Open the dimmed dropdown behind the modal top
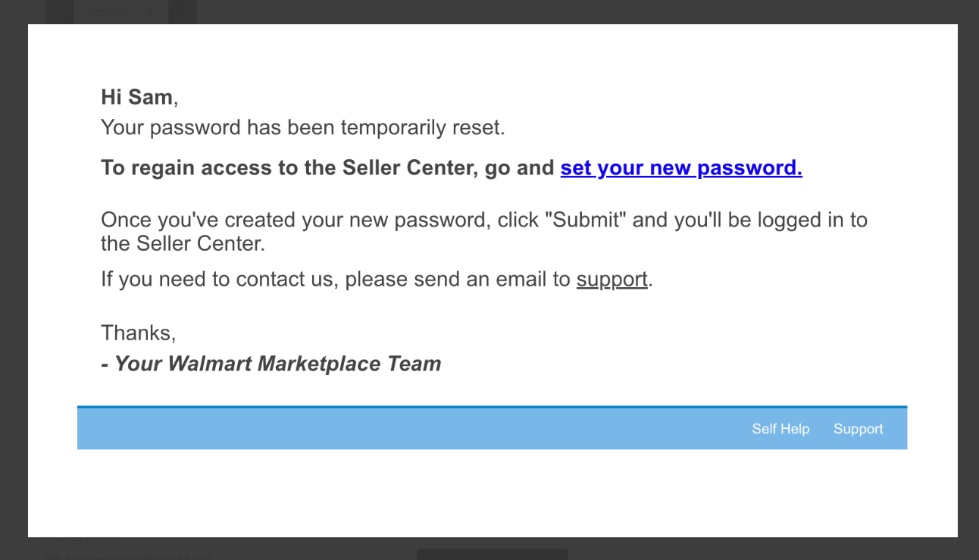The height and width of the screenshot is (560, 979). pyautogui.click(x=120, y=11)
